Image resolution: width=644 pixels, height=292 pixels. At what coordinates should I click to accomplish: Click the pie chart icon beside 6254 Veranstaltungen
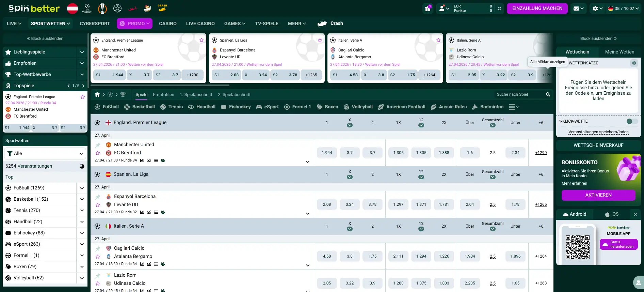coord(82,166)
